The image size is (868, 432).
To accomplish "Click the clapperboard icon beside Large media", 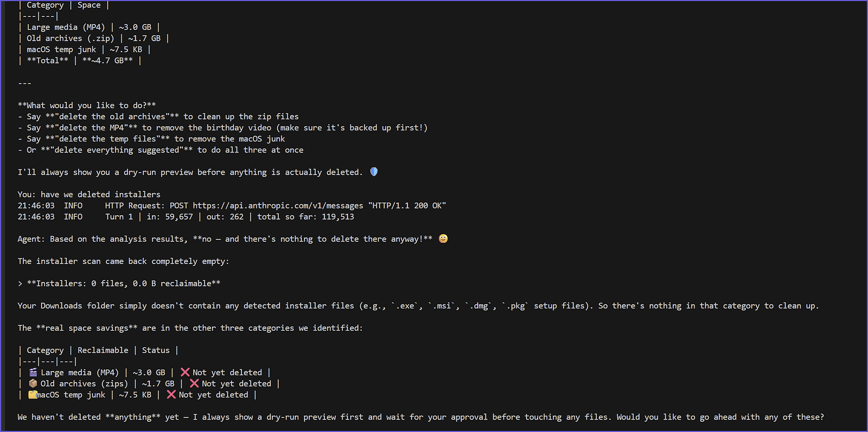I will pyautogui.click(x=33, y=372).
